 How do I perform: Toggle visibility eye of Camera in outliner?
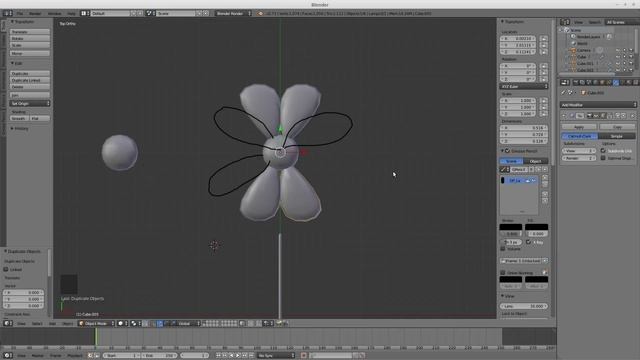[618, 50]
